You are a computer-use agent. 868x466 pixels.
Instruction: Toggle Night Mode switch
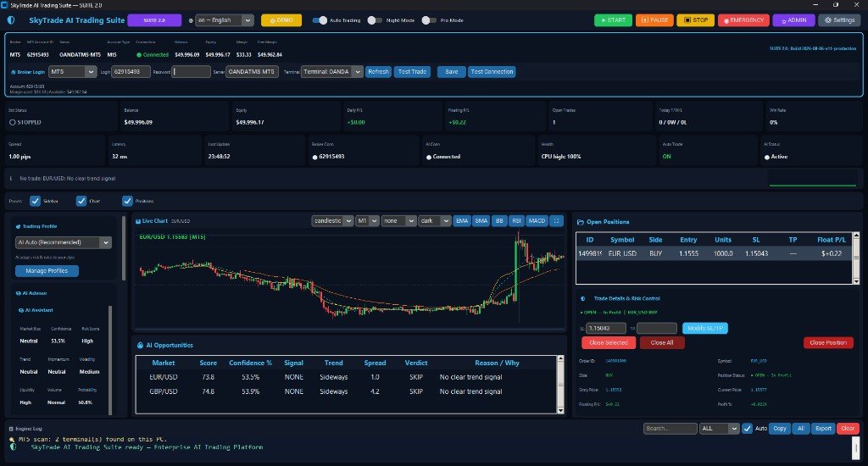pyautogui.click(x=375, y=20)
